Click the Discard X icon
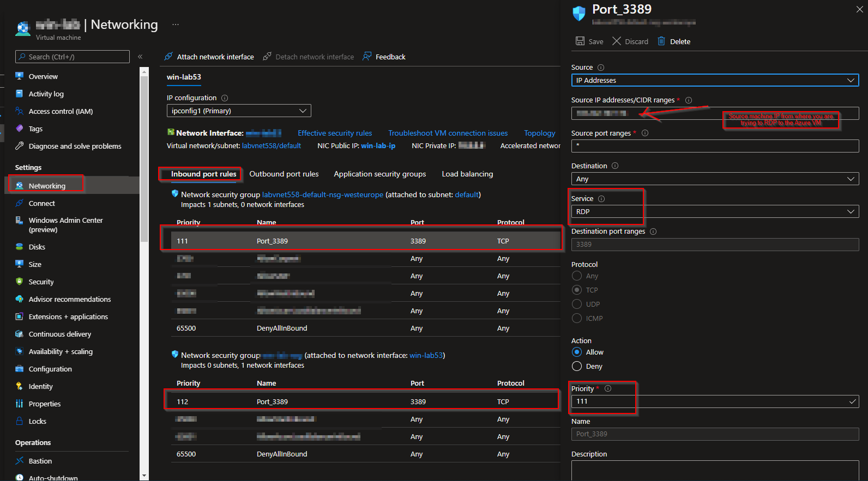Viewport: 868px width, 481px height. (617, 41)
